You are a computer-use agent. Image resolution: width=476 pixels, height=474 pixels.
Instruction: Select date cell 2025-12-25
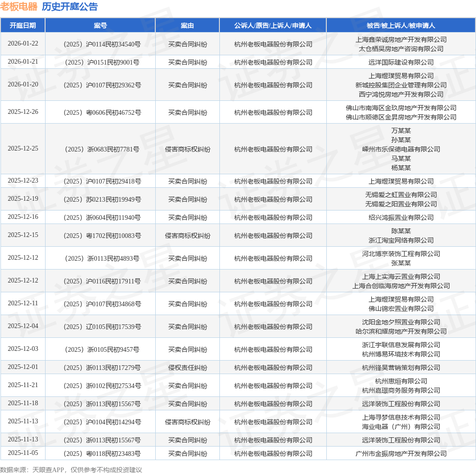tap(23, 148)
